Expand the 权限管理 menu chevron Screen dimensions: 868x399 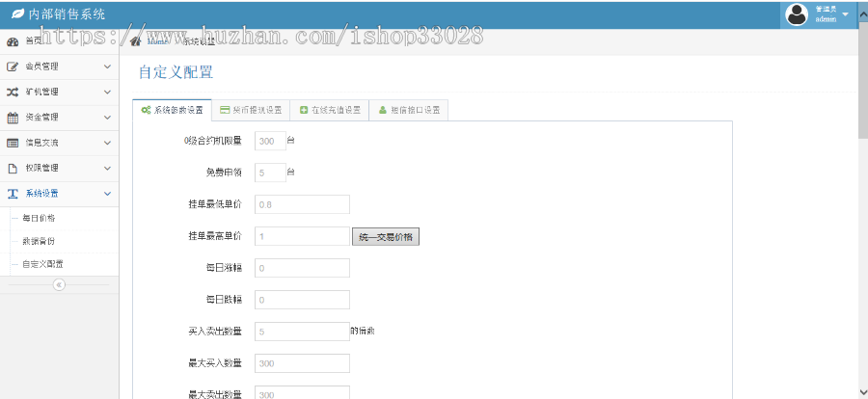107,169
